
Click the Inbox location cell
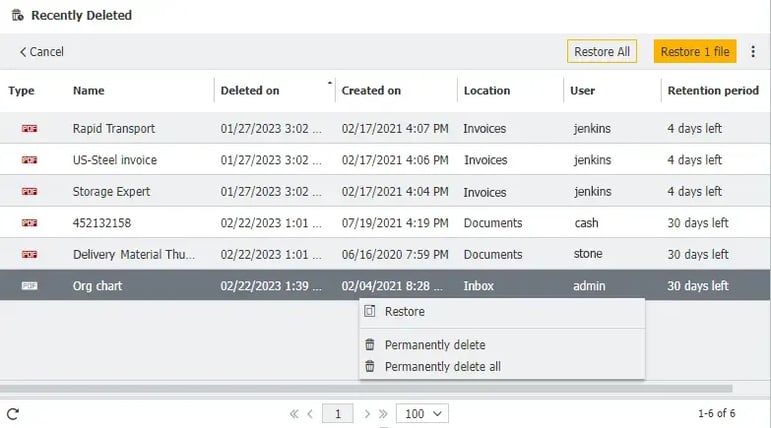point(478,286)
